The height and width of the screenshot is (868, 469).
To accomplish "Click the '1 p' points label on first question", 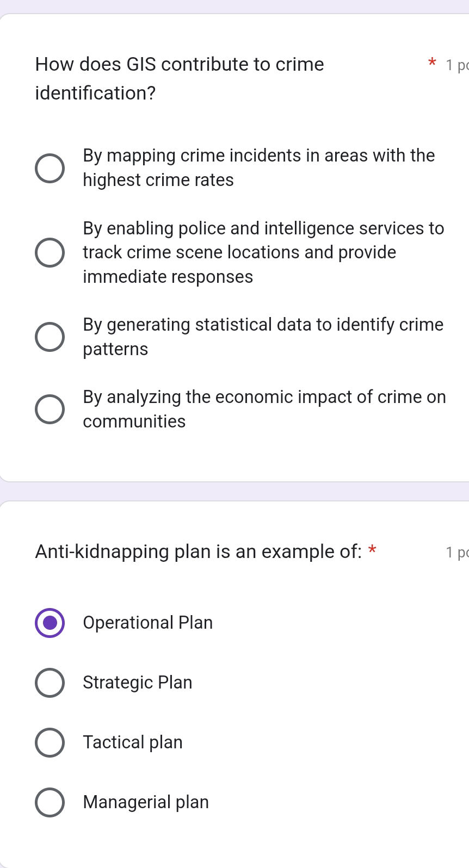I will coord(456,65).
